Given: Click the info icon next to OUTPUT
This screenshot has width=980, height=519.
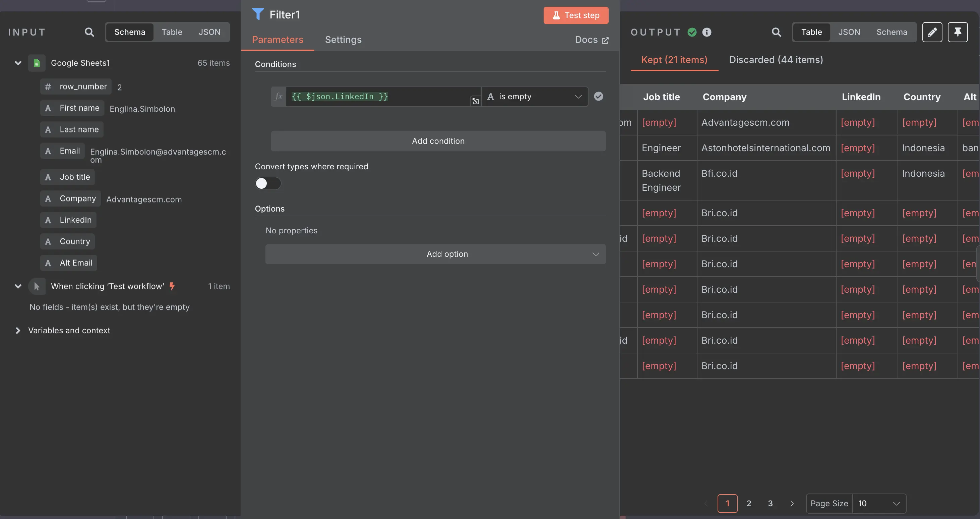Looking at the screenshot, I should (707, 32).
